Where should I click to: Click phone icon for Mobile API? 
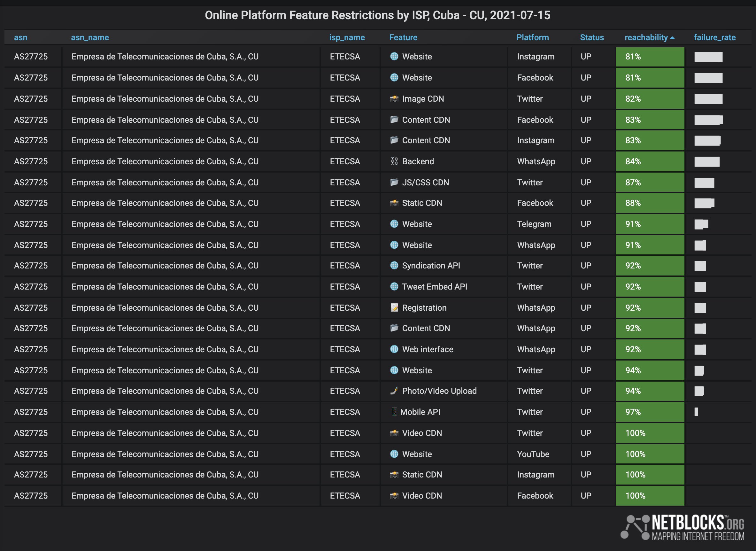point(394,412)
